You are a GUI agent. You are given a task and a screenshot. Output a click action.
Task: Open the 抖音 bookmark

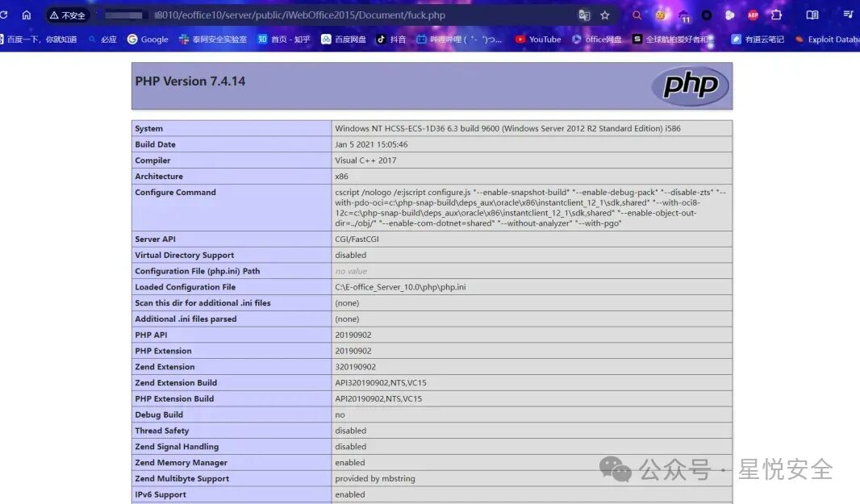coord(391,40)
